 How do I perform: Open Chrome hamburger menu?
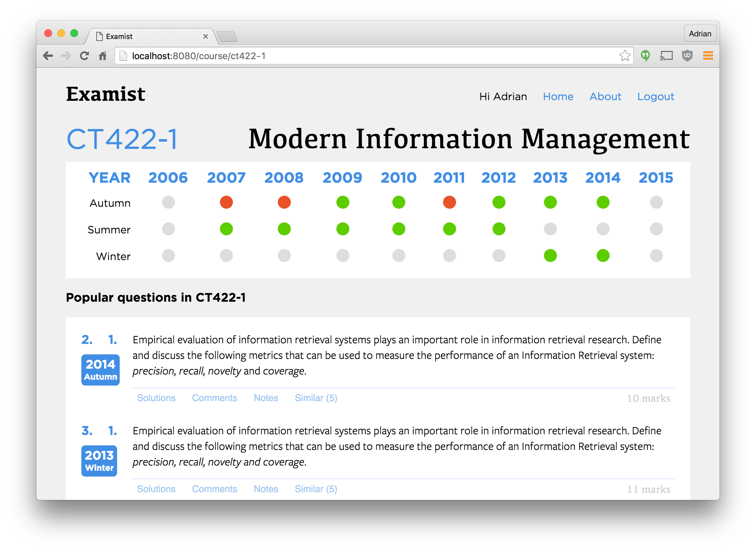pyautogui.click(x=708, y=56)
